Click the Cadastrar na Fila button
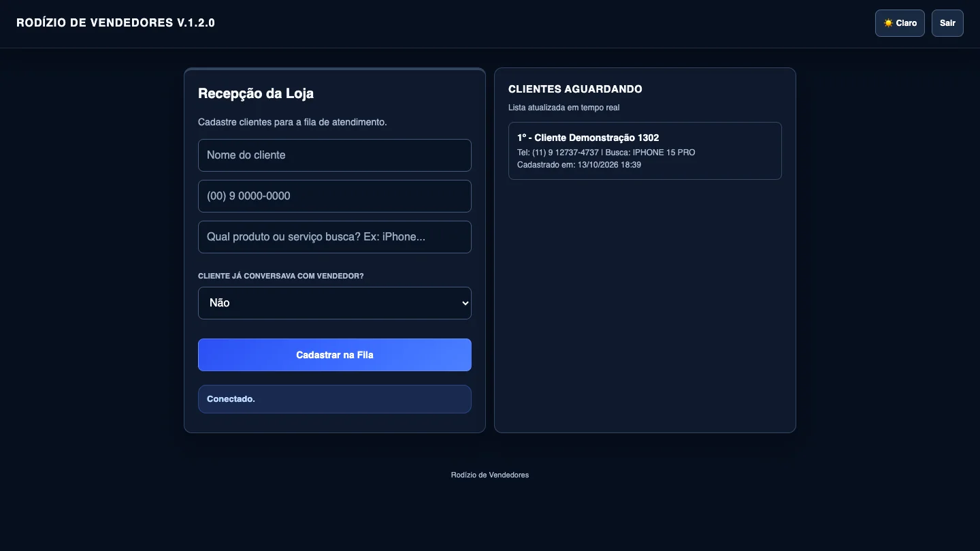 [x=335, y=355]
